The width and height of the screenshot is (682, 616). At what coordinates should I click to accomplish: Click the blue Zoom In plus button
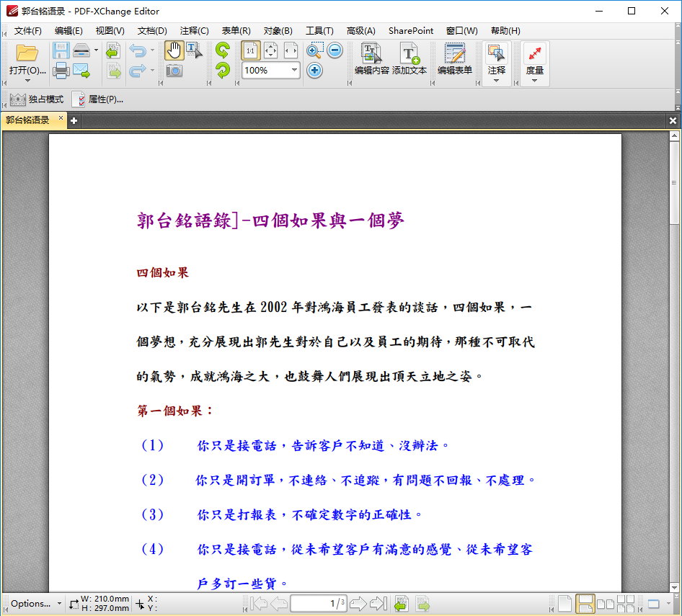314,71
